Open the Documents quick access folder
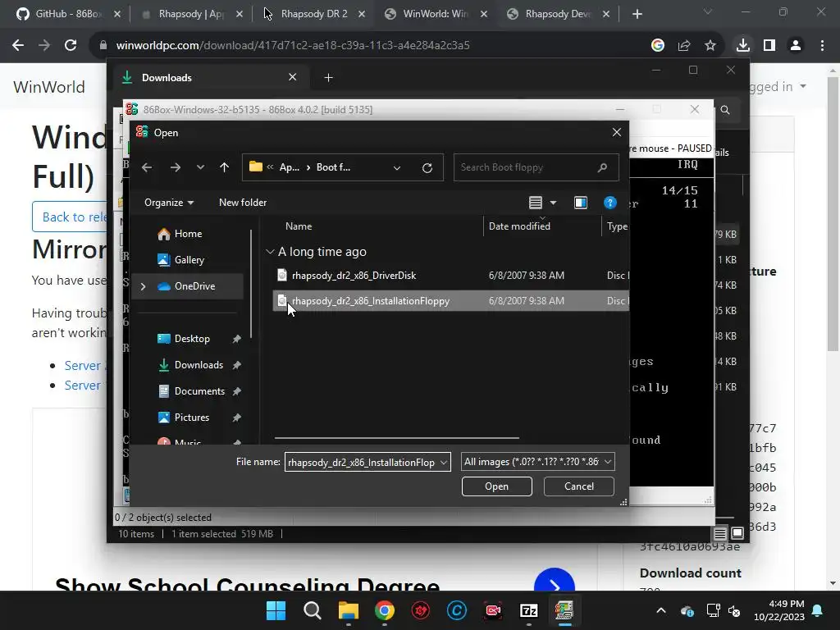840x630 pixels. tap(191, 391)
